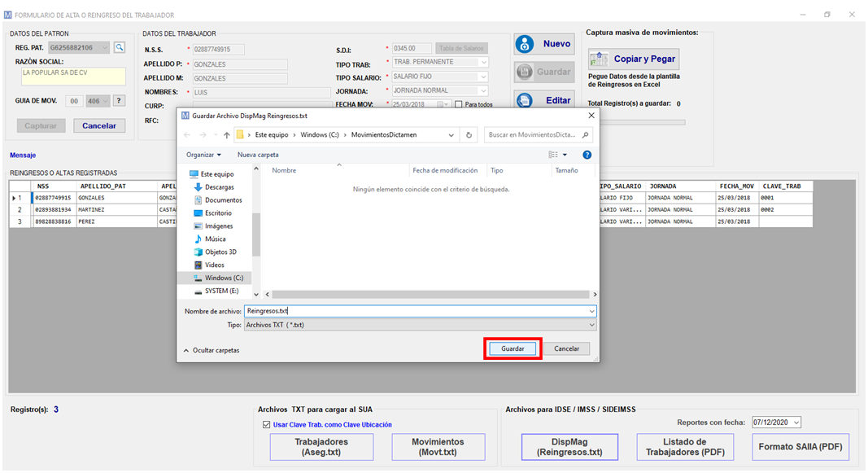Click the Copiar y Pegar button
868x473 pixels.
[633, 59]
